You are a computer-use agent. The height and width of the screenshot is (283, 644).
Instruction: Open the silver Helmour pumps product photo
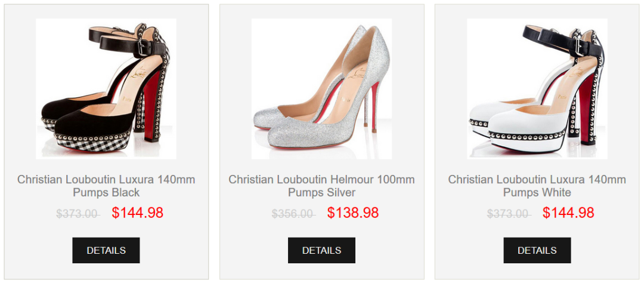321,88
